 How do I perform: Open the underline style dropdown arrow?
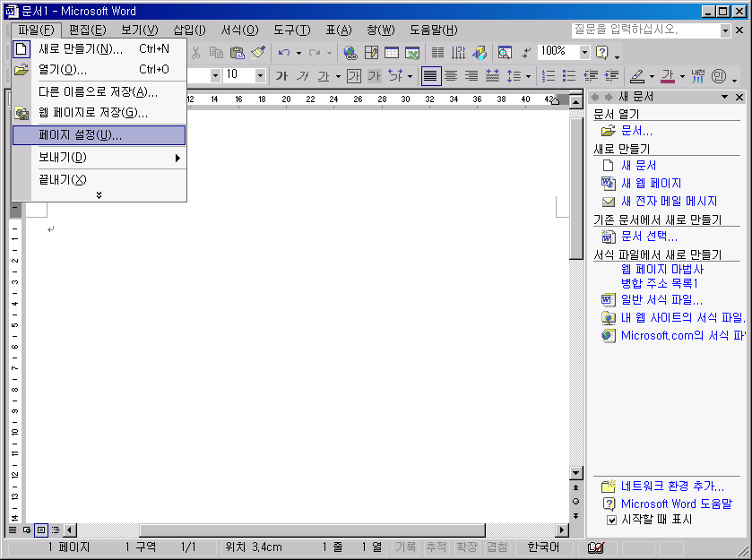[338, 76]
